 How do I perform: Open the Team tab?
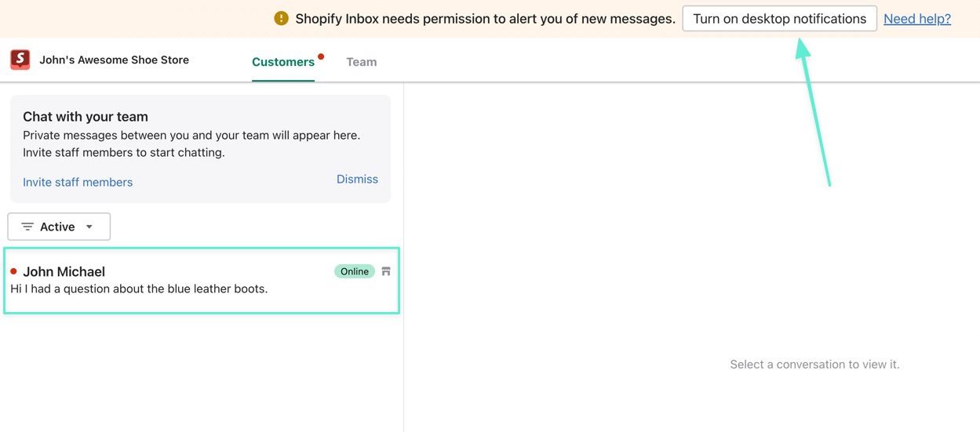pyautogui.click(x=362, y=62)
